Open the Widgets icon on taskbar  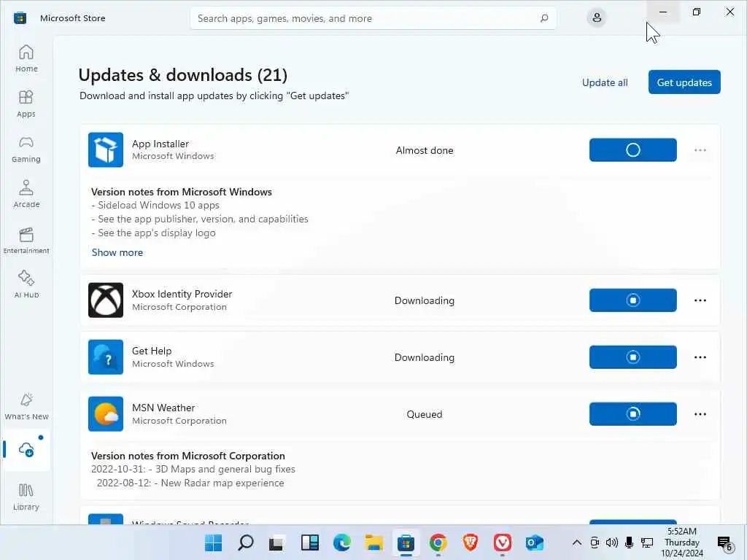[309, 542]
